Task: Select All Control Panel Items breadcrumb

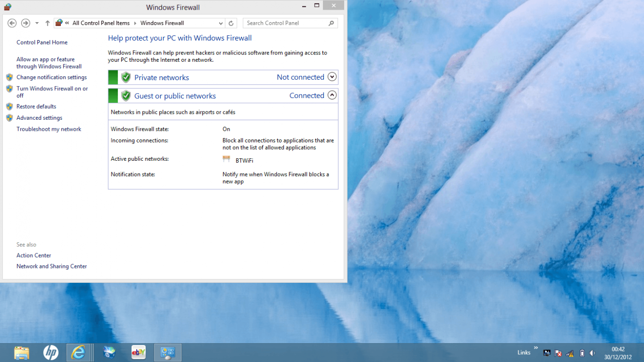Action: [101, 23]
